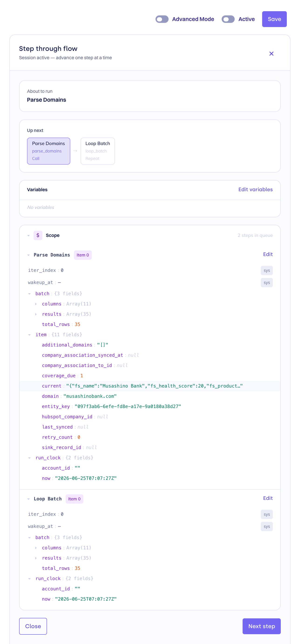Select the current "{"fs_name":"Musashino Bank"..." row
This screenshot has height=644, width=298.
click(150, 386)
